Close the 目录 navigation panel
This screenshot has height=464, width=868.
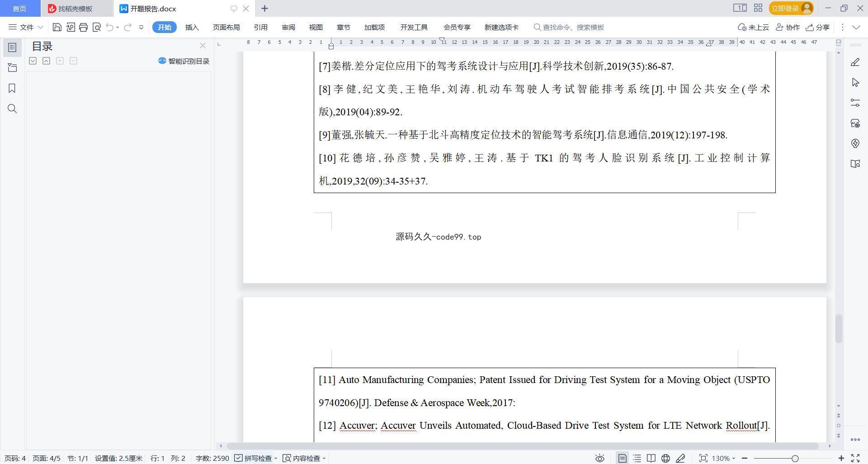pyautogui.click(x=203, y=46)
